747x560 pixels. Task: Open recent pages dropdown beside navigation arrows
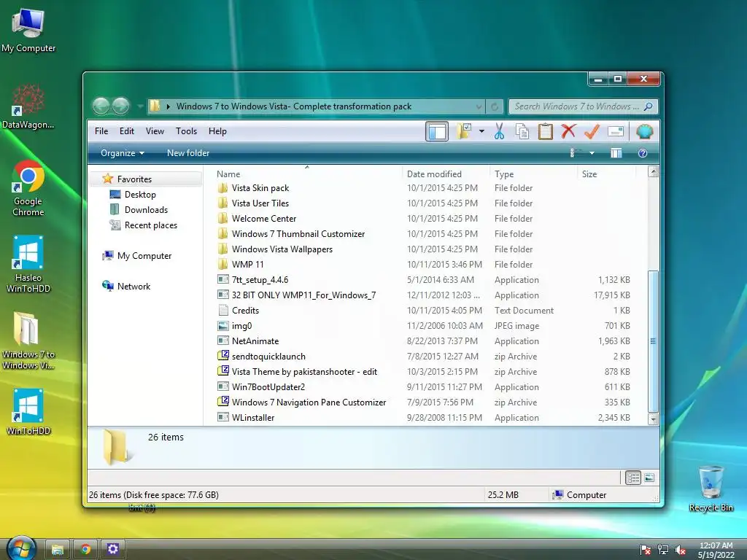click(x=140, y=106)
